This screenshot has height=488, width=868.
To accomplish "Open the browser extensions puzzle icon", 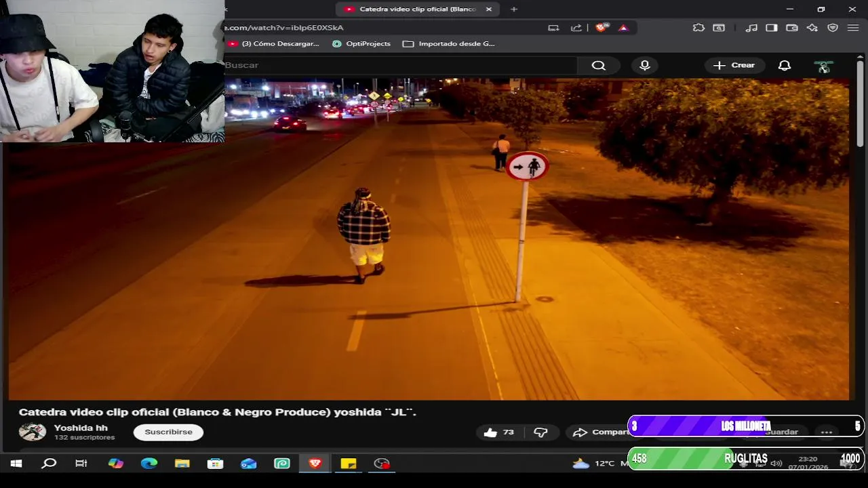I will [x=698, y=28].
